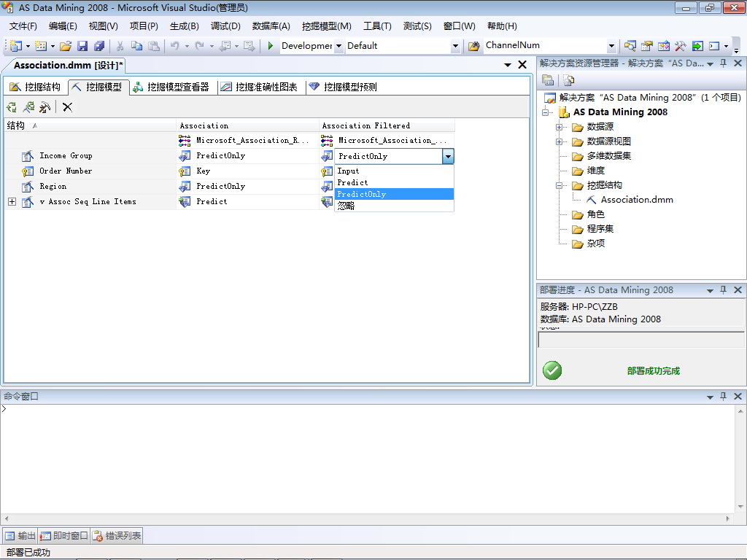Image resolution: width=747 pixels, height=560 pixels.
Task: Save the current file with the floppy icon
Action: coord(82,46)
